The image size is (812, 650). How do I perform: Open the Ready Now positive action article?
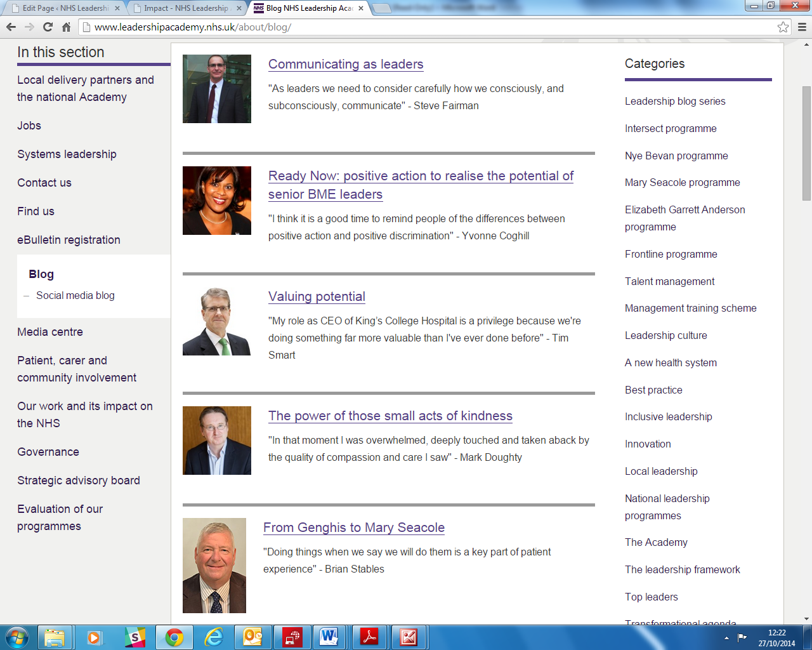click(x=421, y=185)
